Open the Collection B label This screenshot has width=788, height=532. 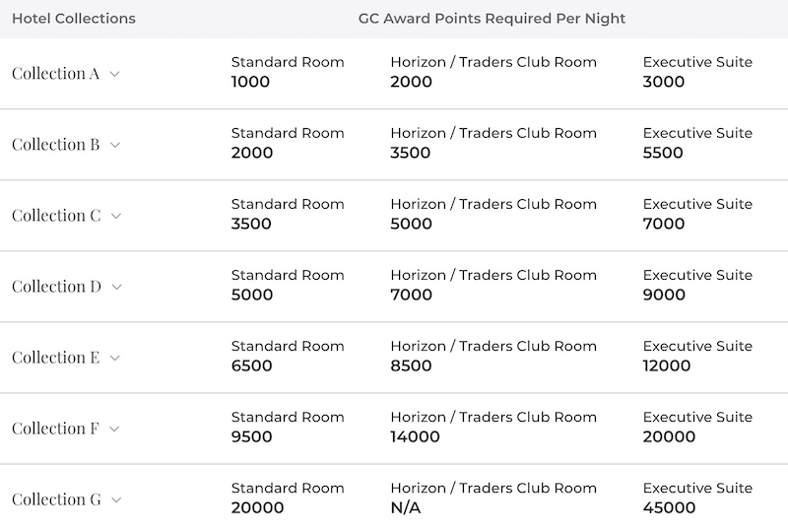tap(56, 144)
